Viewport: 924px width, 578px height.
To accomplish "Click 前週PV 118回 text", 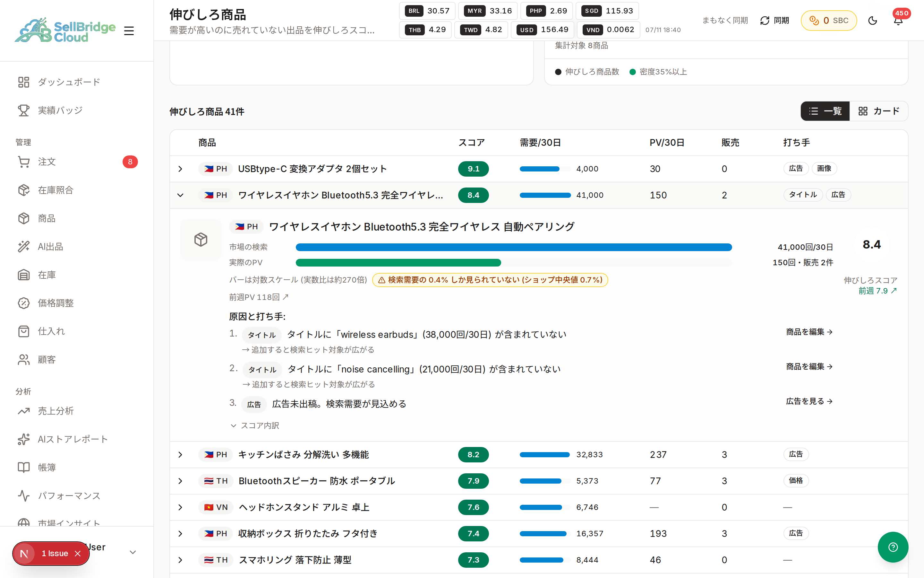I will pyautogui.click(x=259, y=297).
